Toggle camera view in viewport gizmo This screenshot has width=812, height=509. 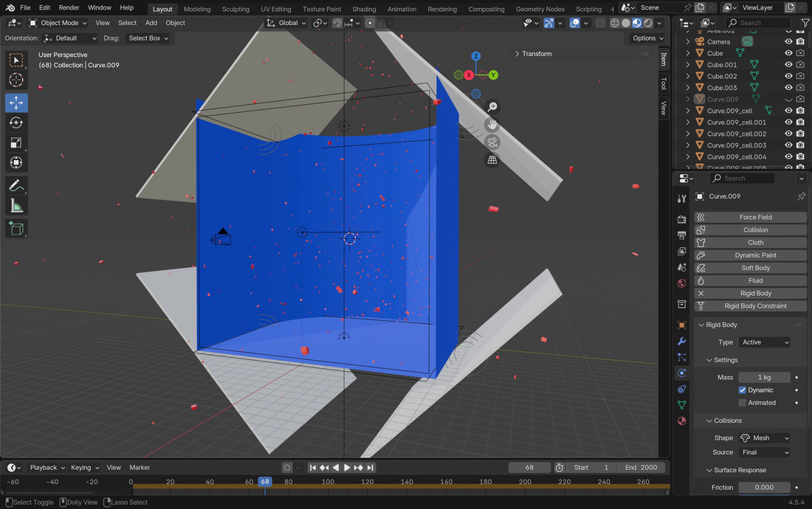(492, 142)
